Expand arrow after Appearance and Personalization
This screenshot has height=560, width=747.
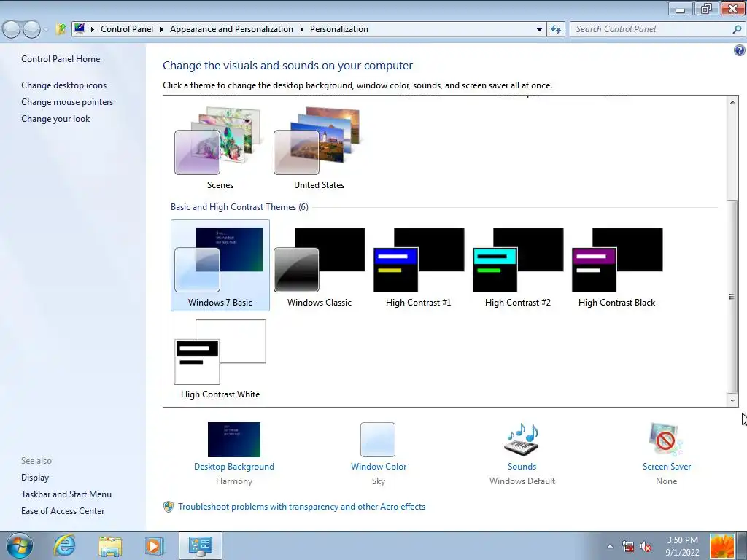pyautogui.click(x=301, y=29)
